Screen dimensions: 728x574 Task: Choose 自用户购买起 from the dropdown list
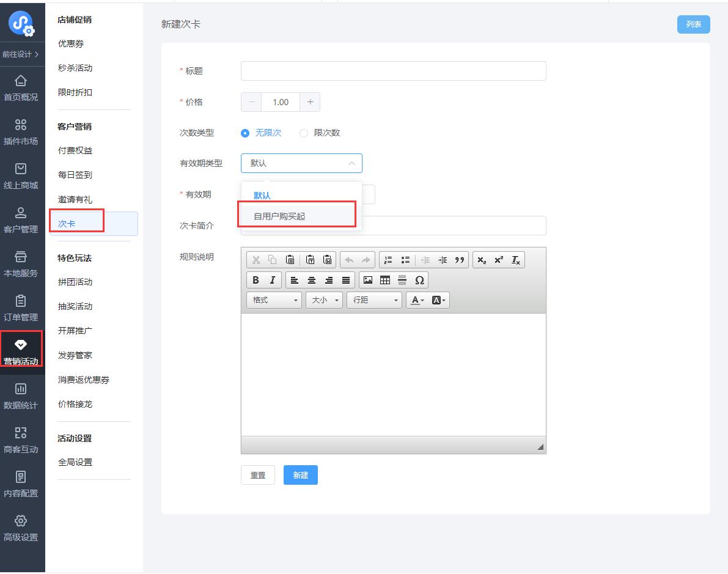[279, 216]
